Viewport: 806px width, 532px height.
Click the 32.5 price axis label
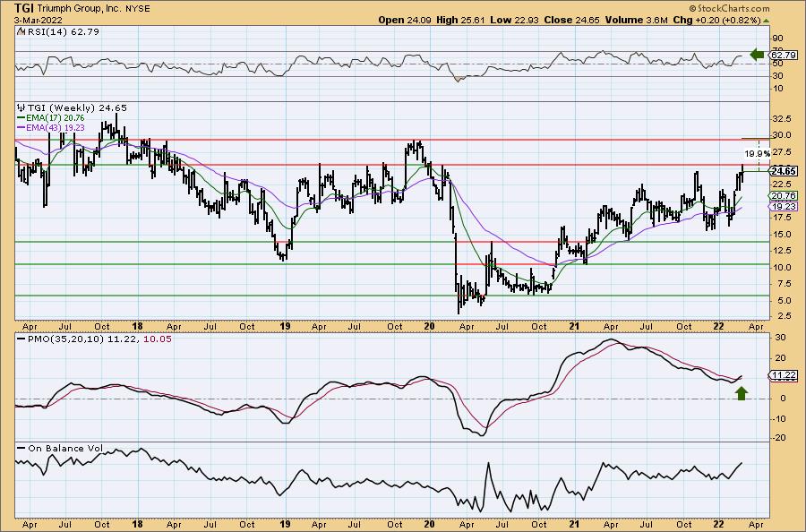coord(783,119)
